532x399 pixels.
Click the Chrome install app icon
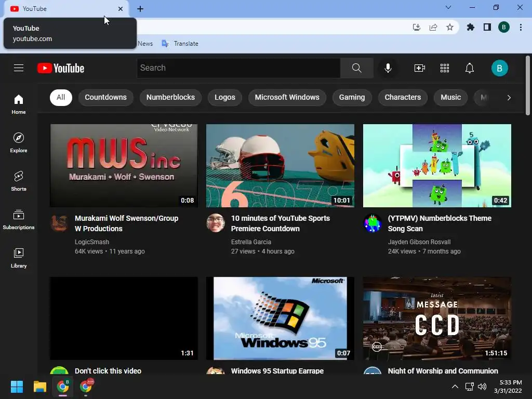click(x=417, y=27)
